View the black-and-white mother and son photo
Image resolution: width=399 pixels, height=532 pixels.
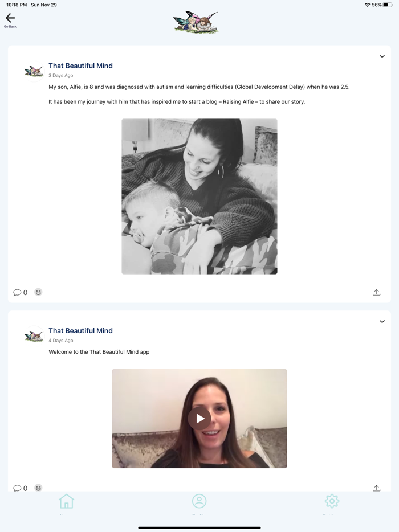coord(199,197)
